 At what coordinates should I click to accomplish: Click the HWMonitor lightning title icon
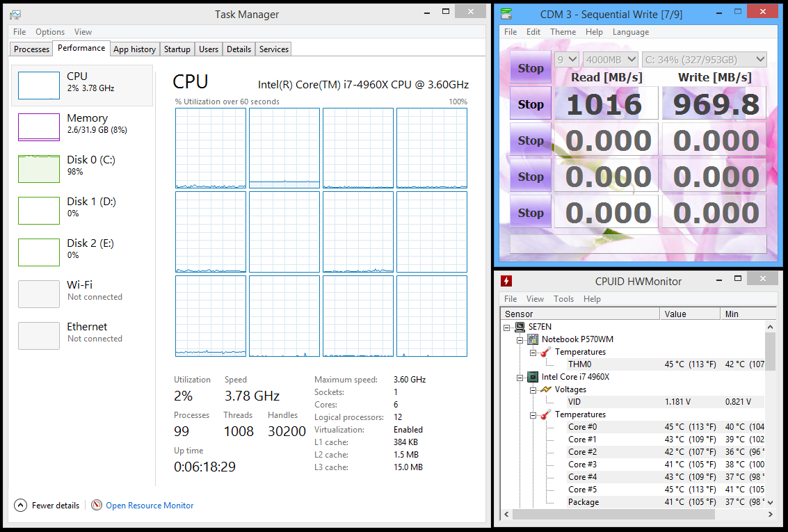tap(506, 281)
